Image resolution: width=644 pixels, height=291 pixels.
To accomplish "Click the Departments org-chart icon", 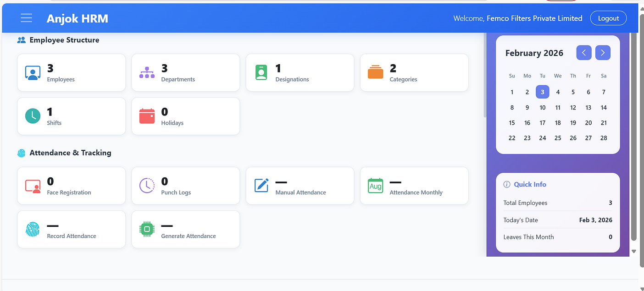I will 147,72.
